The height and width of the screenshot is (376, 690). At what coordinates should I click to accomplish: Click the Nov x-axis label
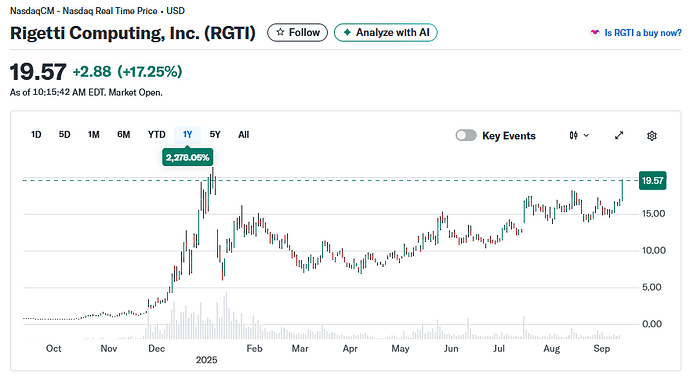click(x=109, y=349)
